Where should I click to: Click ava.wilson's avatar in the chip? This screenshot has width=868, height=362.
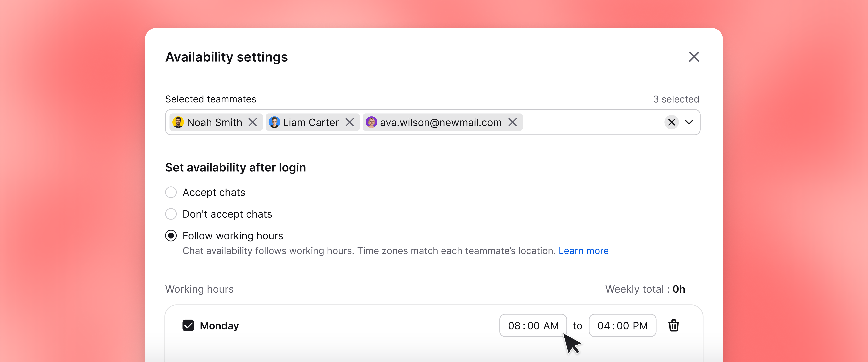coord(371,122)
